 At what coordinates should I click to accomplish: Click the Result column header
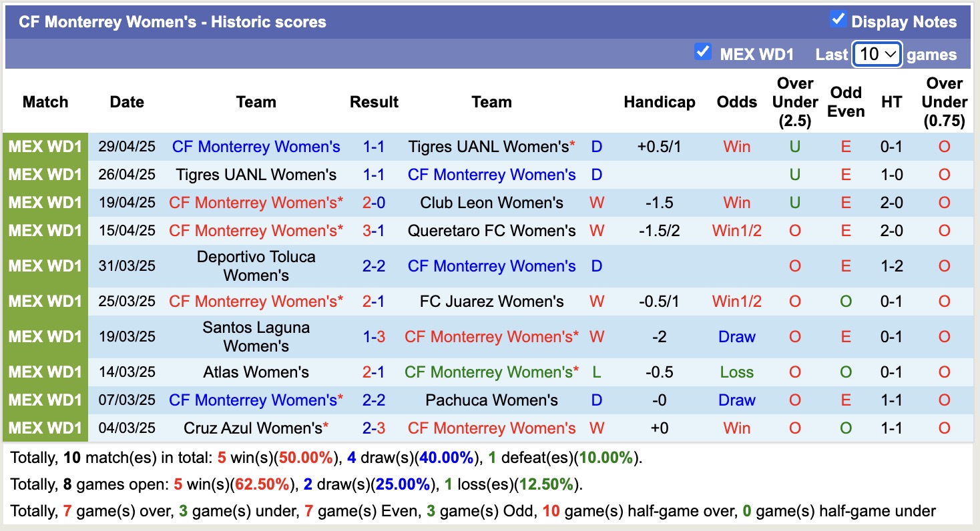click(x=374, y=102)
